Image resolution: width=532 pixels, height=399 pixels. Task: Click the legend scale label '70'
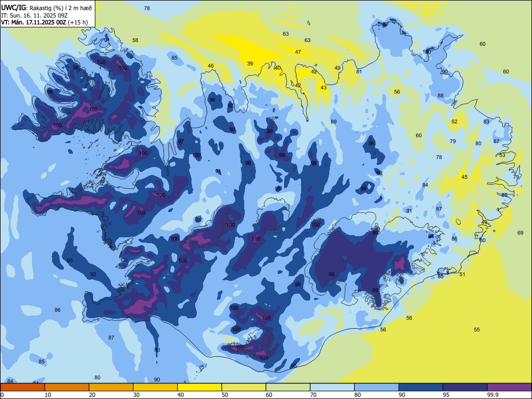[313, 395]
